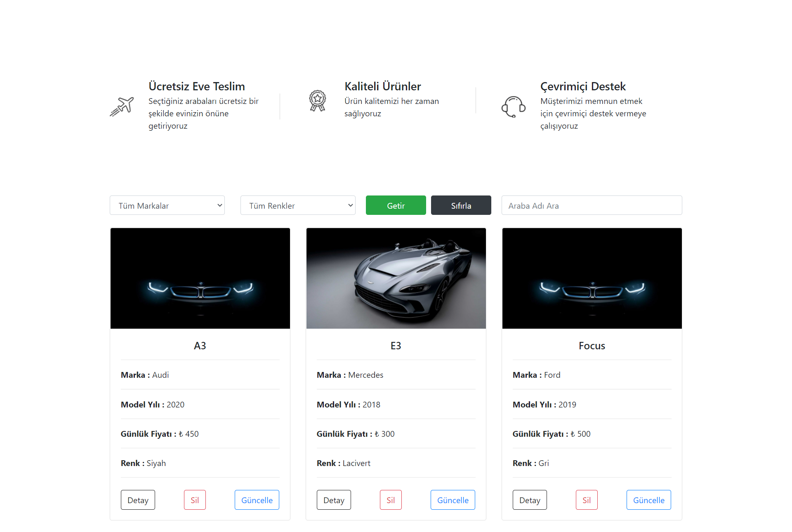Edit the Ford Focus with Güncelle
Screen dimensions: 792x532
[648, 500]
